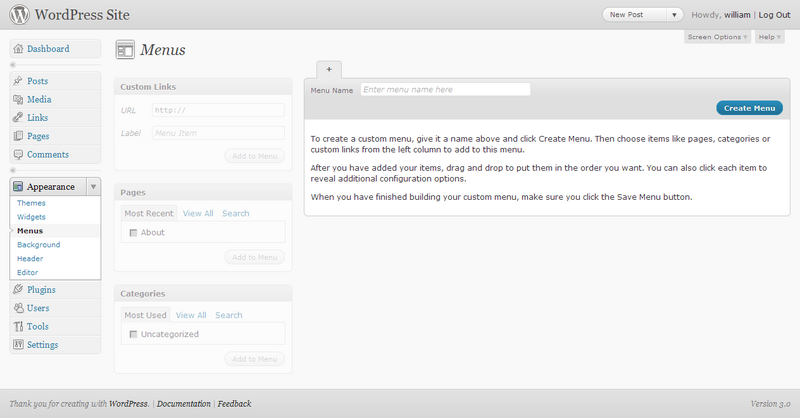
Task: Collapse sidebar with the upper separator arrow
Action: pyautogui.click(x=13, y=65)
